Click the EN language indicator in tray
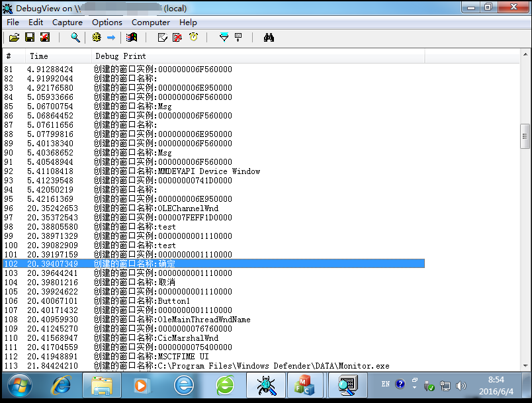The width and height of the screenshot is (532, 403). (x=385, y=384)
